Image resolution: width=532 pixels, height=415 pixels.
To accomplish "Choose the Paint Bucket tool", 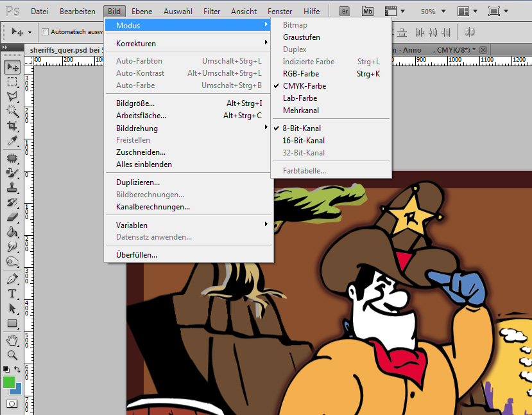I will click(12, 232).
